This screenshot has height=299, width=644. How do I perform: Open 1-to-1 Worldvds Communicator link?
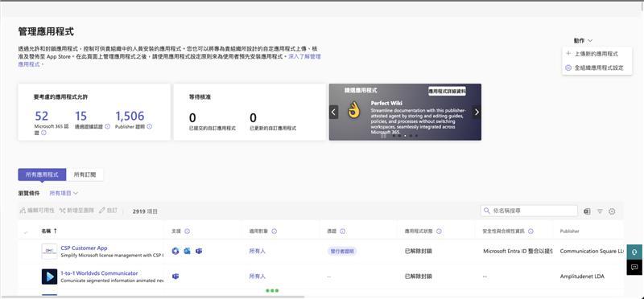point(99,273)
